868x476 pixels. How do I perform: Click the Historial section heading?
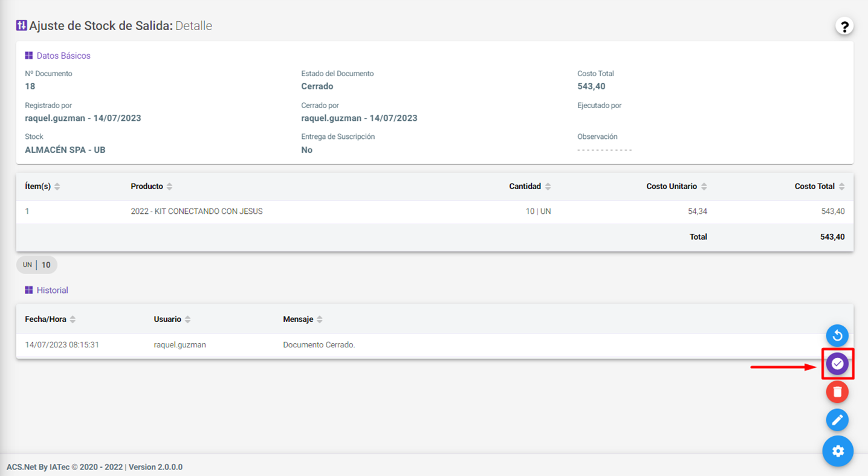click(x=52, y=290)
